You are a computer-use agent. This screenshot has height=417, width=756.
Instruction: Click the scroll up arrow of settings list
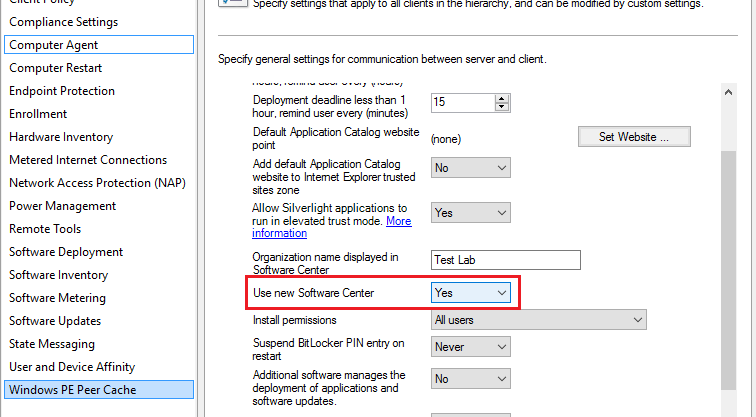pyautogui.click(x=729, y=92)
